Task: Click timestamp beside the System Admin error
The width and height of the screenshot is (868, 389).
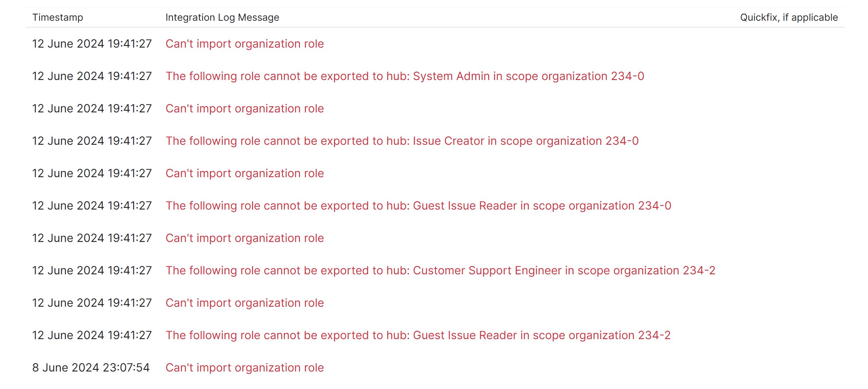Action: 92,76
